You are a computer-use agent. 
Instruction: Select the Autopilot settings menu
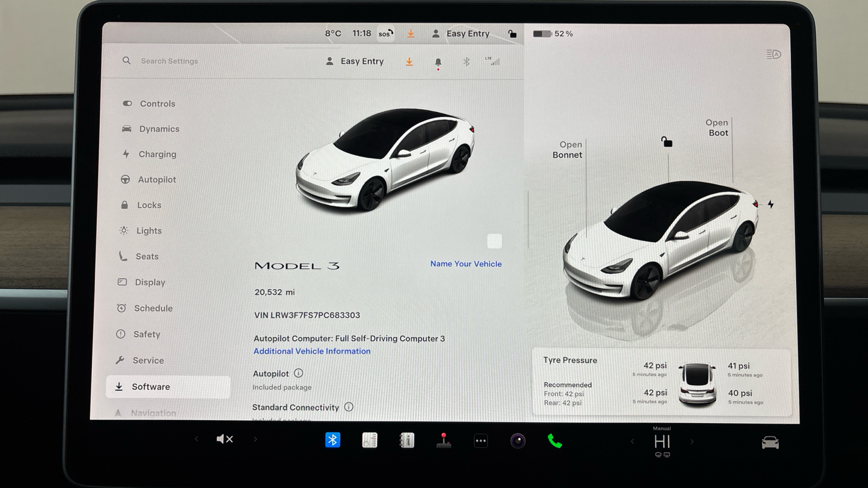[x=156, y=179]
